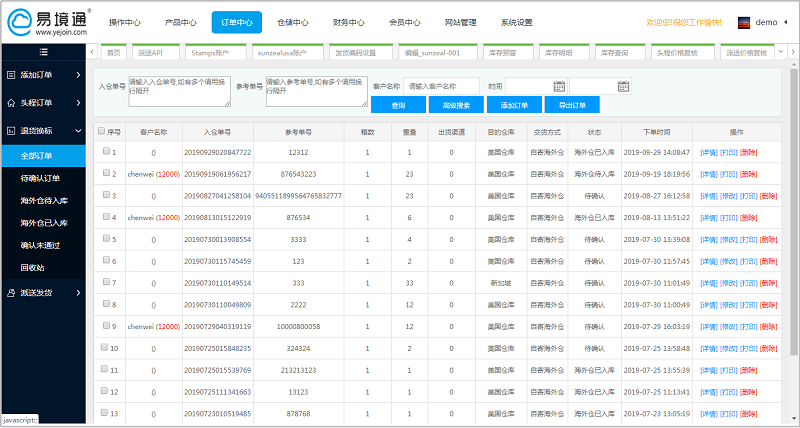This screenshot has height=428, width=800.
Task: Toggle the select-all checkbox in header
Action: (x=101, y=131)
